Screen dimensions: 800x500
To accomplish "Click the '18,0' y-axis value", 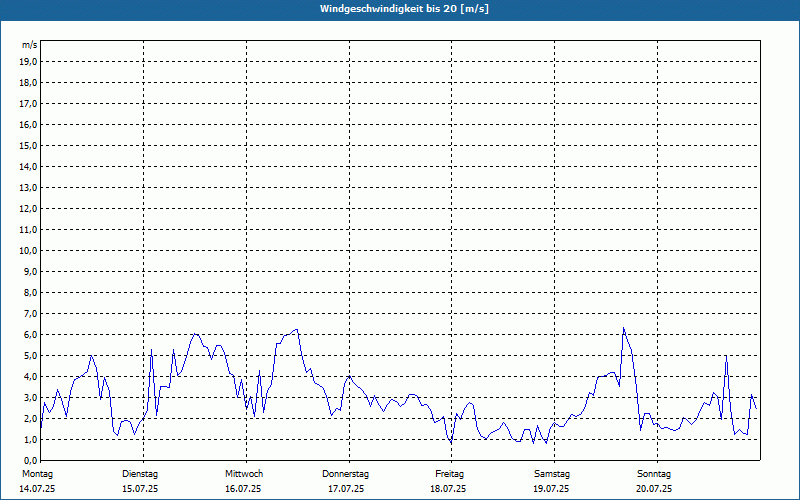I will [29, 83].
